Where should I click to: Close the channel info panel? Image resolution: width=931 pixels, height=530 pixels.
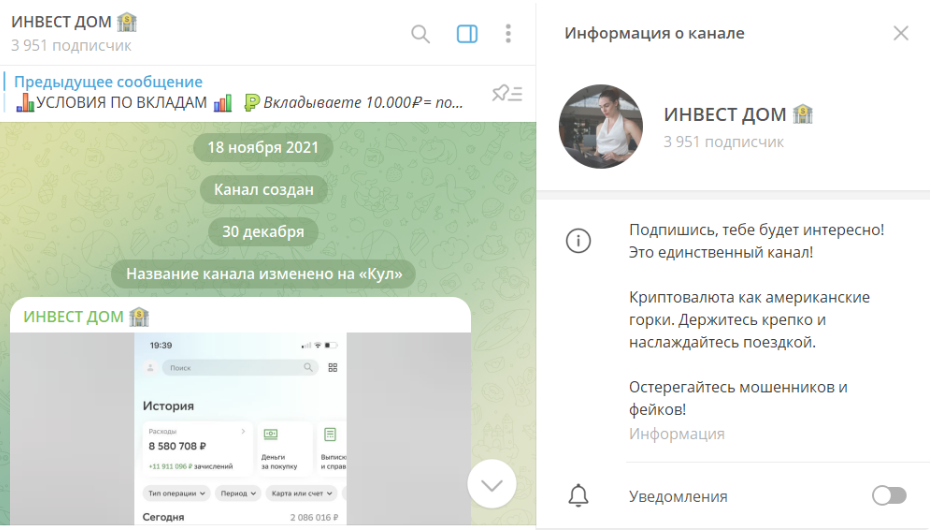pyautogui.click(x=901, y=33)
